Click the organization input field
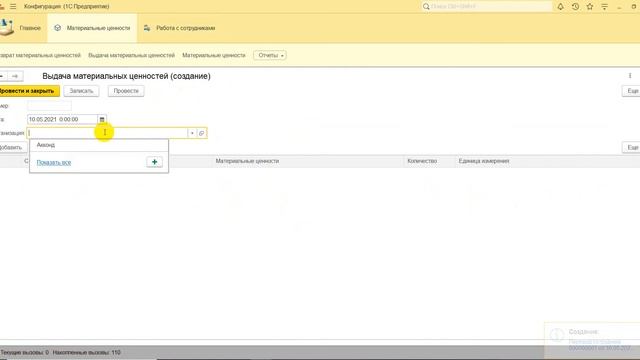This screenshot has width=640, height=360. 108,133
